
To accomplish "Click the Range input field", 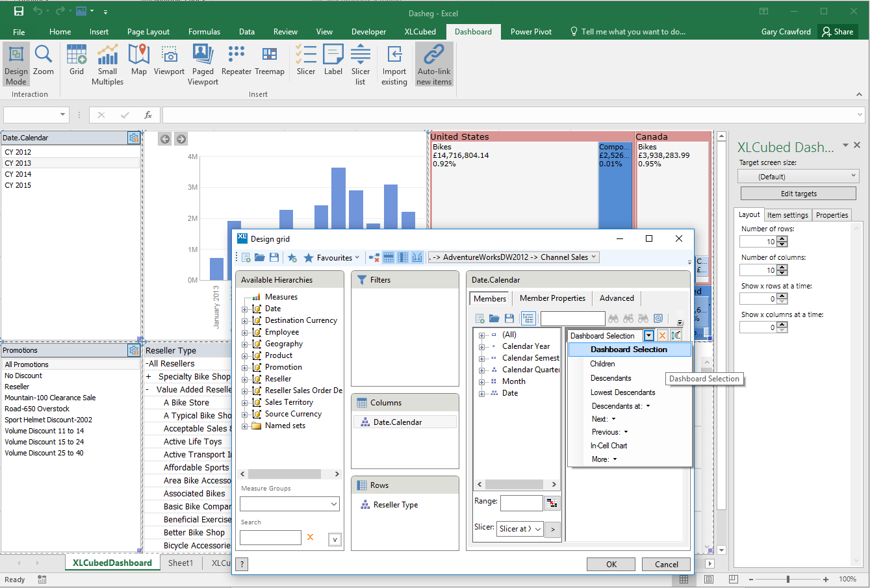I will click(521, 503).
